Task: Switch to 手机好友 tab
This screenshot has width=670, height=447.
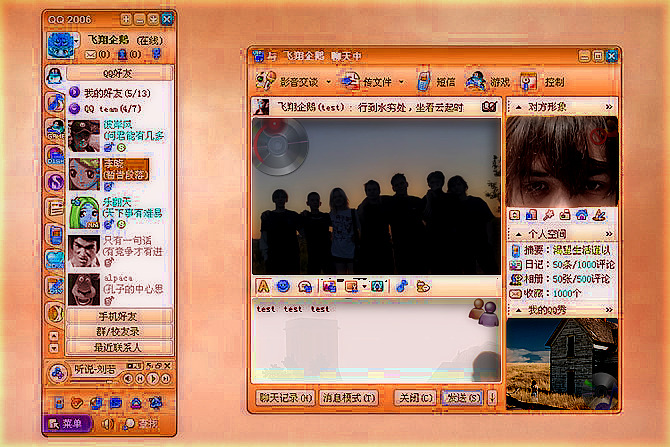Action: [119, 316]
